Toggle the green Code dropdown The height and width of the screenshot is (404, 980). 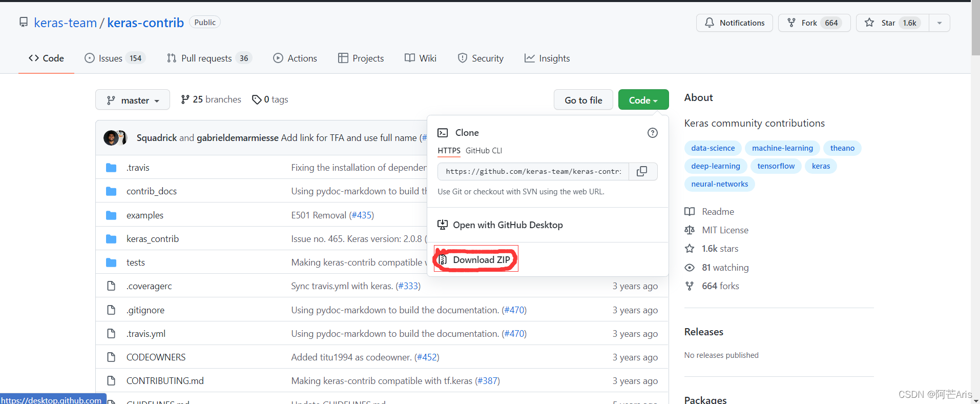coord(643,100)
